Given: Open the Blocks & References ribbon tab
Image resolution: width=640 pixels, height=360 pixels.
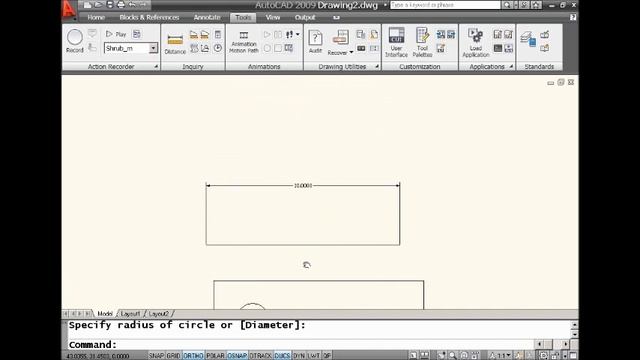Looking at the screenshot, I should [149, 18].
